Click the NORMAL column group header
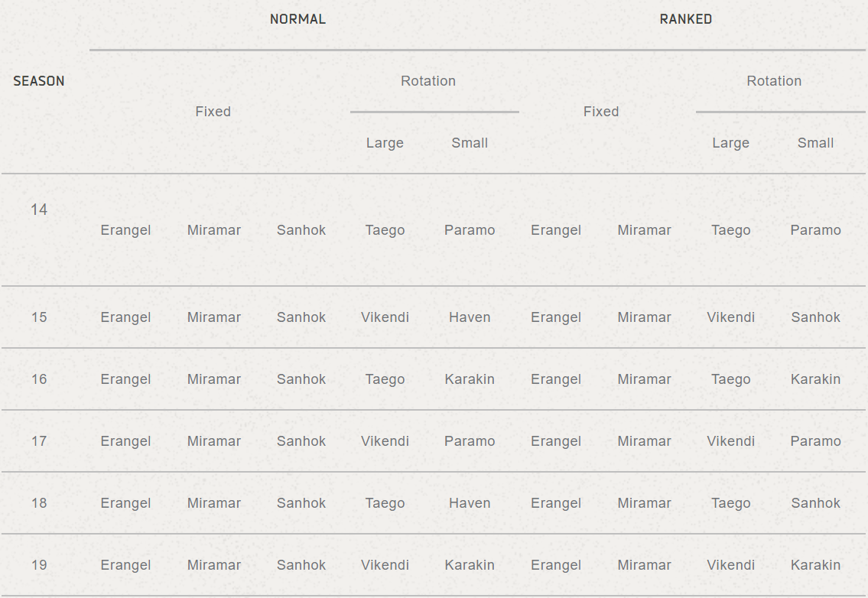Viewport: 868px width, 598px height. pyautogui.click(x=297, y=19)
